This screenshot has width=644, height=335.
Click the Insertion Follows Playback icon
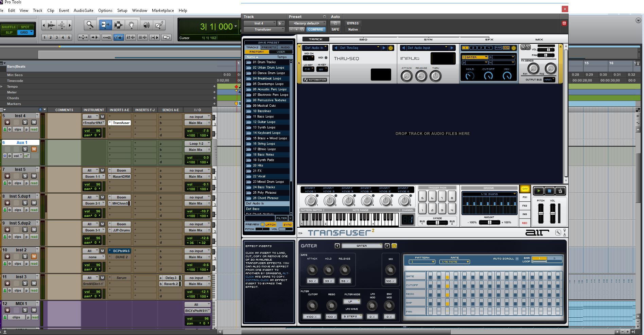154,37
